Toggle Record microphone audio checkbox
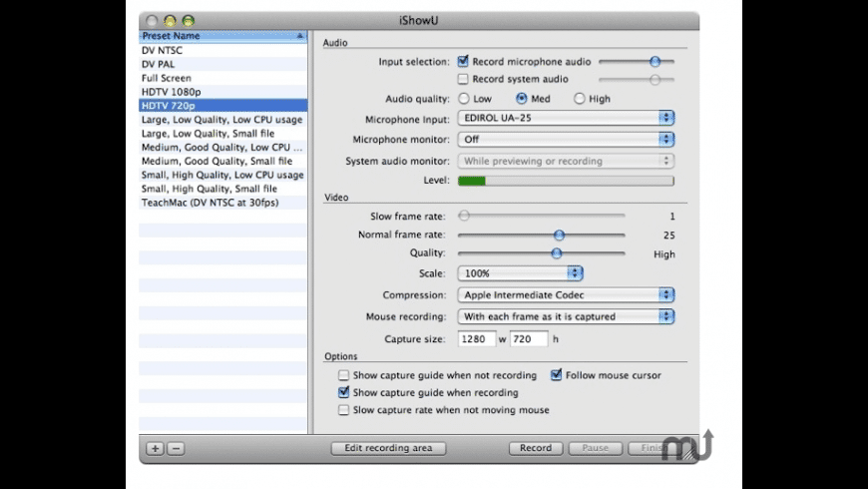Screen dimensions: 868x489 (463, 62)
